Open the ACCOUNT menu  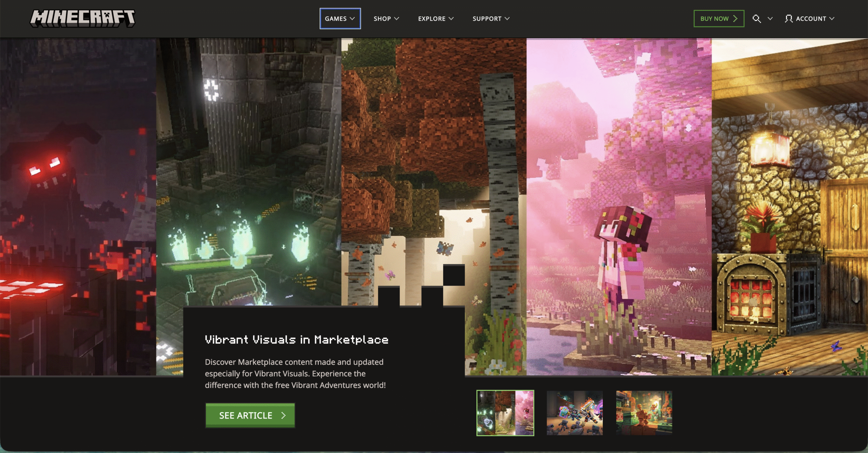point(810,19)
